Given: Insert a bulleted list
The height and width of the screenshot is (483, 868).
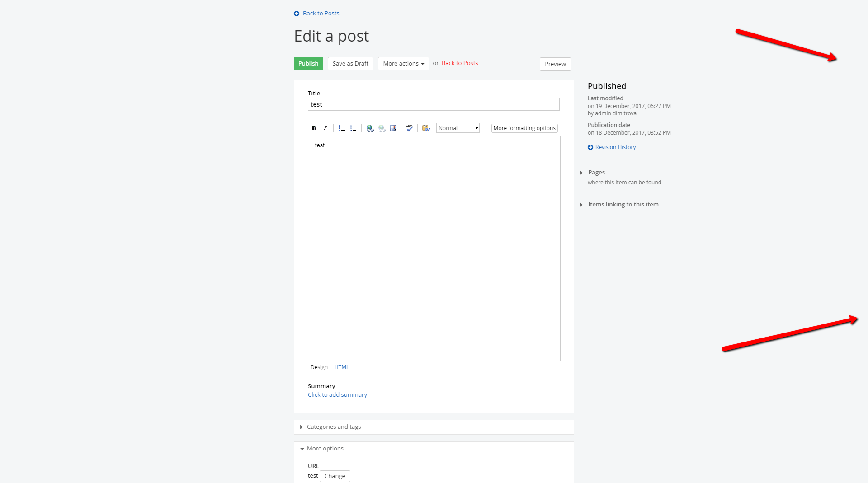Looking at the screenshot, I should coord(354,128).
